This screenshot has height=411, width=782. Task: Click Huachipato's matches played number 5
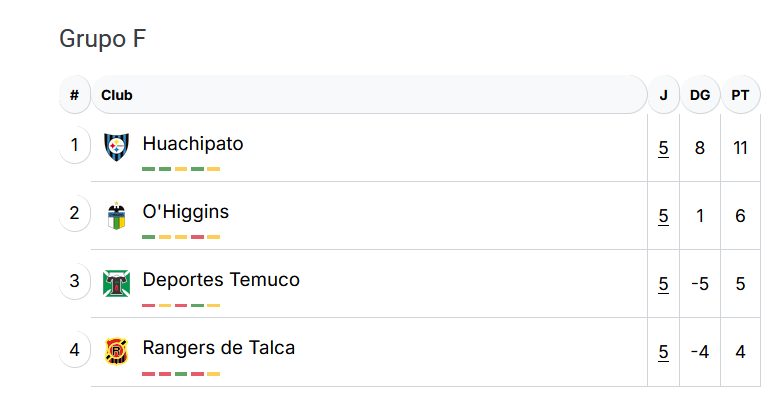click(x=663, y=148)
